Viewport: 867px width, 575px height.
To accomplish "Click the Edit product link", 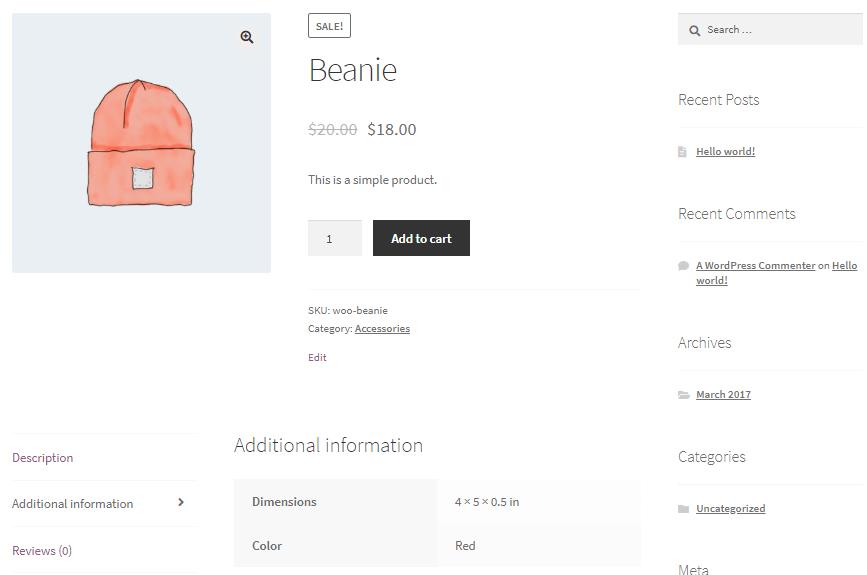I will click(317, 357).
